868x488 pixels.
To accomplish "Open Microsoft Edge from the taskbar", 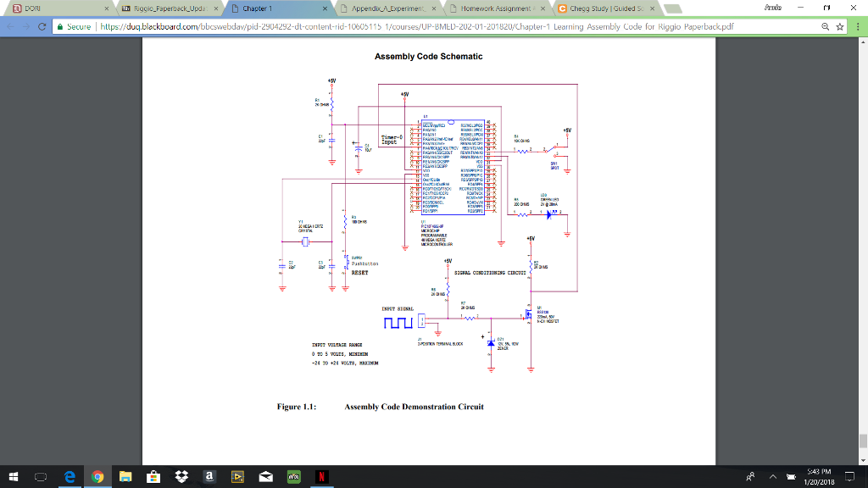I will [x=68, y=477].
